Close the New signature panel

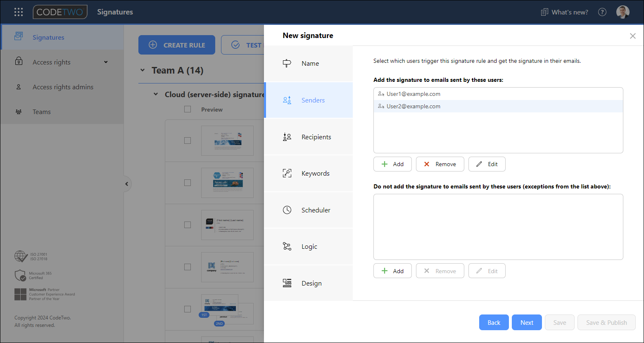(632, 36)
